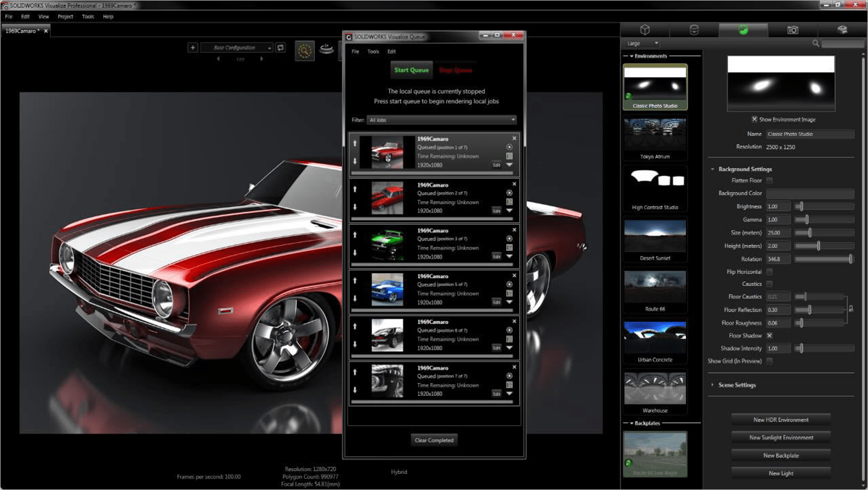
Task: Move queue job position 3 of 7 down
Action: pos(355,253)
